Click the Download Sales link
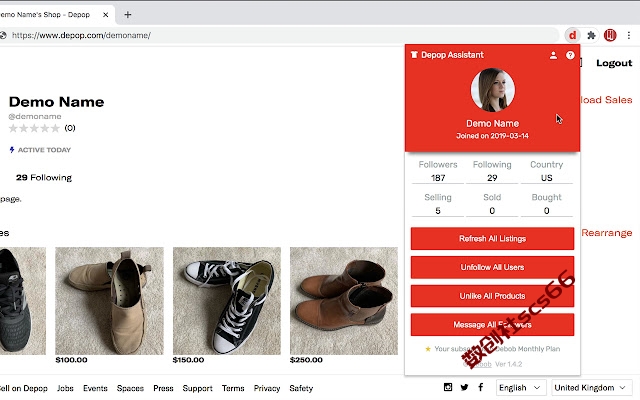Image resolution: width=640 pixels, height=400 pixels. pyautogui.click(x=606, y=100)
